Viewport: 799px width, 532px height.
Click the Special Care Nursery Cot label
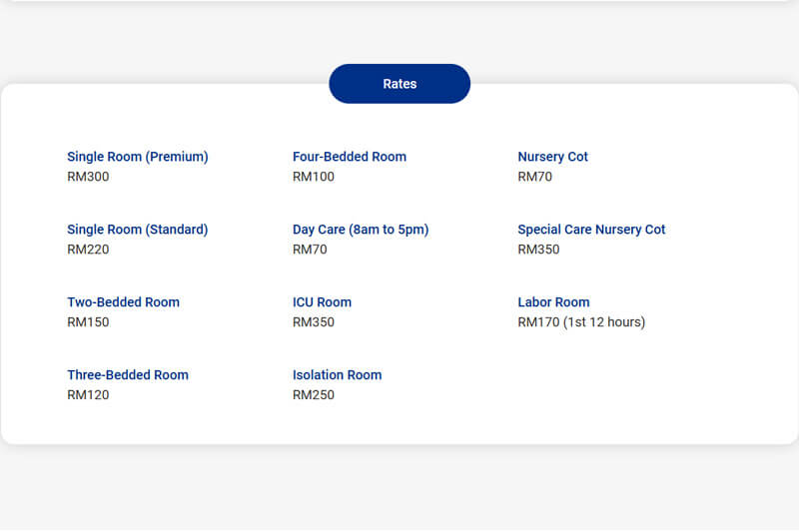tap(591, 230)
